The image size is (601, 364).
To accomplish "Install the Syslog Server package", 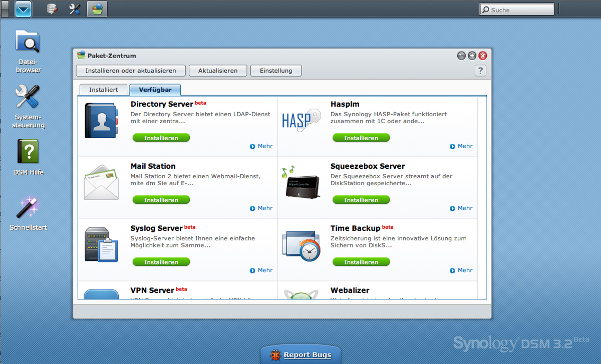I will [x=161, y=262].
